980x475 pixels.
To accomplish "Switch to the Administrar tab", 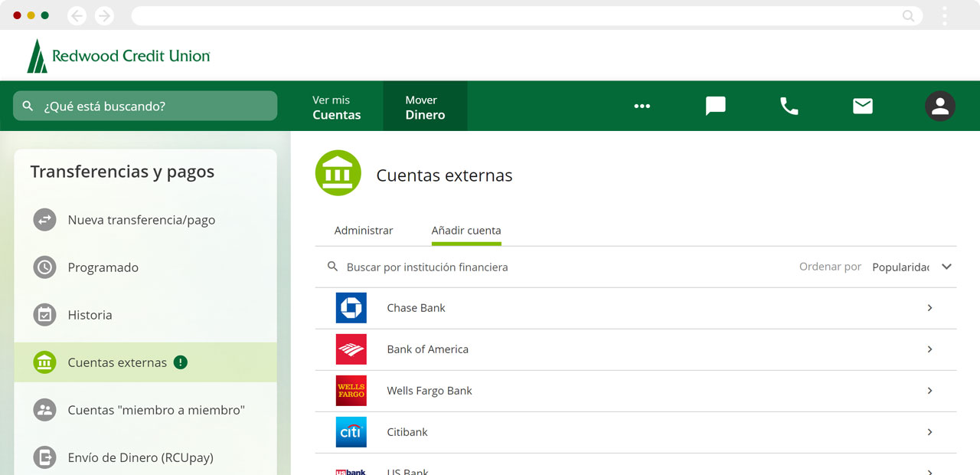I will [364, 231].
